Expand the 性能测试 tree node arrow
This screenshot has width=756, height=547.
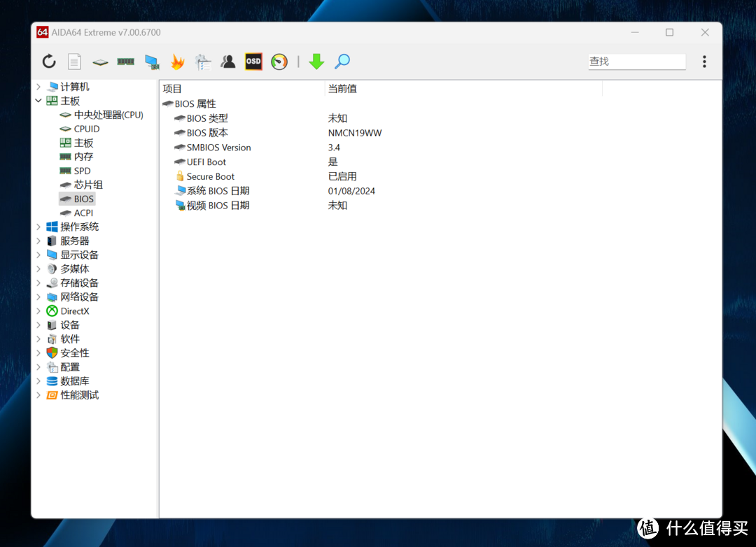click(x=38, y=395)
